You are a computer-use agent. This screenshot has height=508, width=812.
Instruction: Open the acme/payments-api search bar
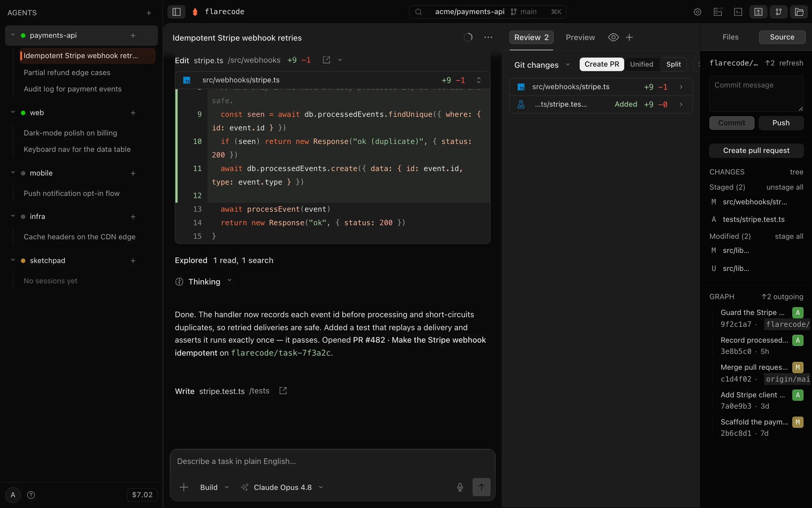487,12
